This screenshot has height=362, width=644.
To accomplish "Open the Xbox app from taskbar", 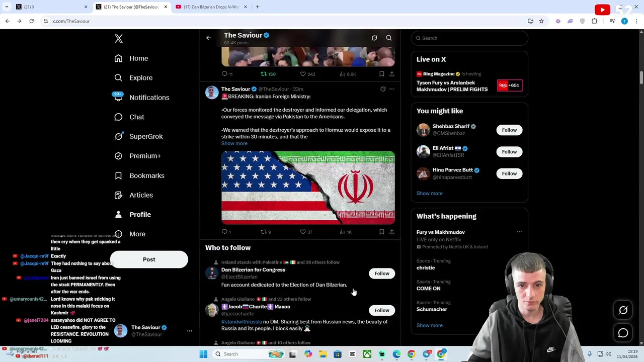I will (x=367, y=354).
